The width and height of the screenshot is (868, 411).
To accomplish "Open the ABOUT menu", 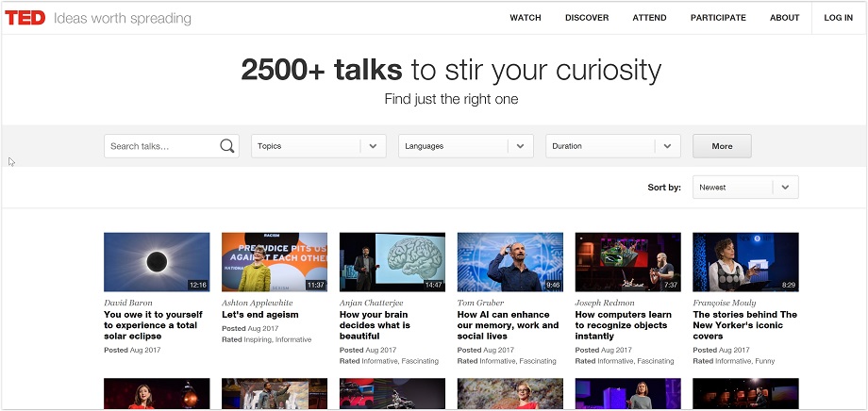I will 784,18.
